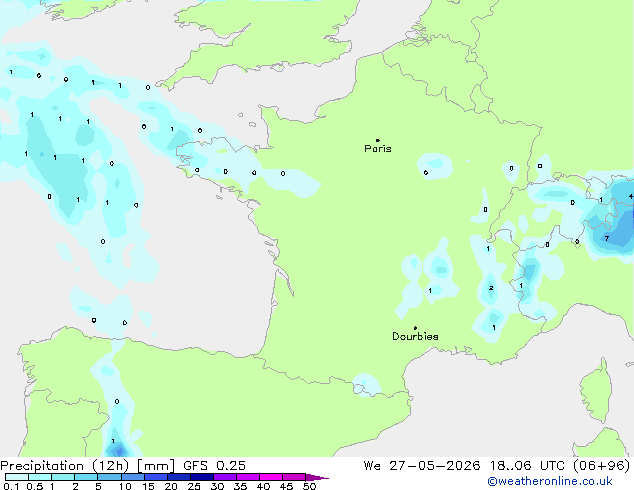Click the legend label '50'
This screenshot has height=490, width=634.
(309, 486)
